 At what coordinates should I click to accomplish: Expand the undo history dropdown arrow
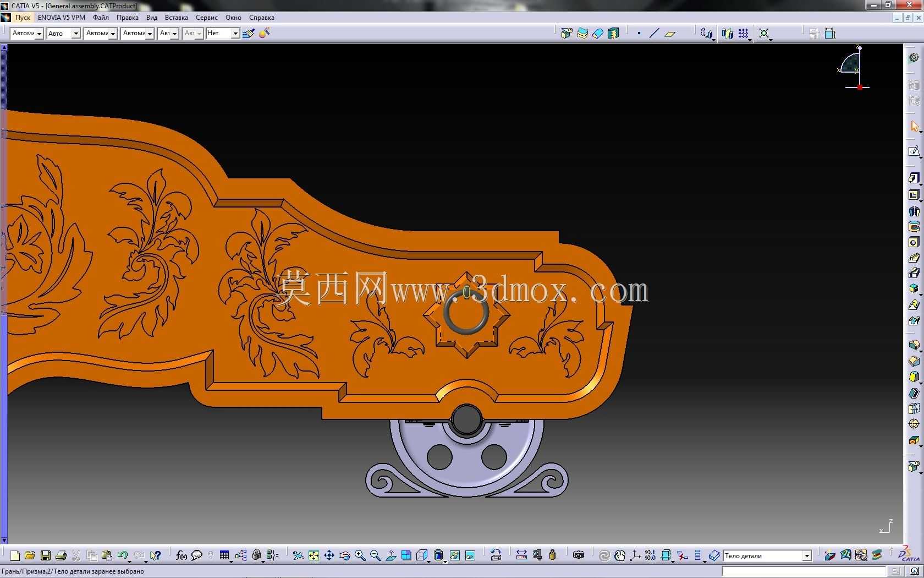click(130, 561)
